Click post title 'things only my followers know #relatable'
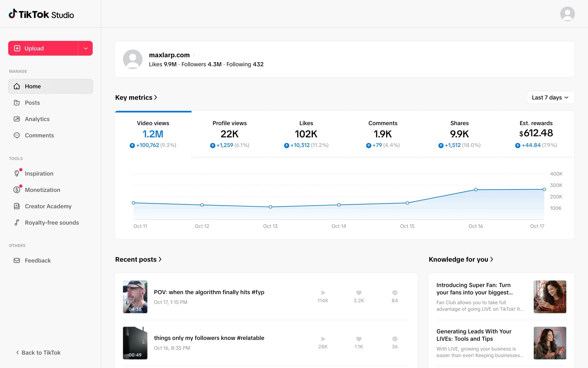 (x=209, y=338)
